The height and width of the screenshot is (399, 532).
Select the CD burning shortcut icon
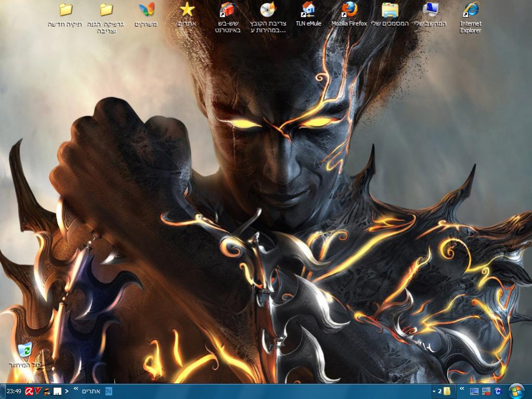point(268,10)
